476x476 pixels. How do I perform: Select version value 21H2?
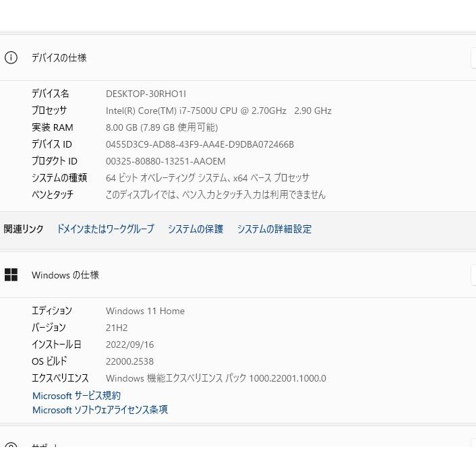pos(117,328)
